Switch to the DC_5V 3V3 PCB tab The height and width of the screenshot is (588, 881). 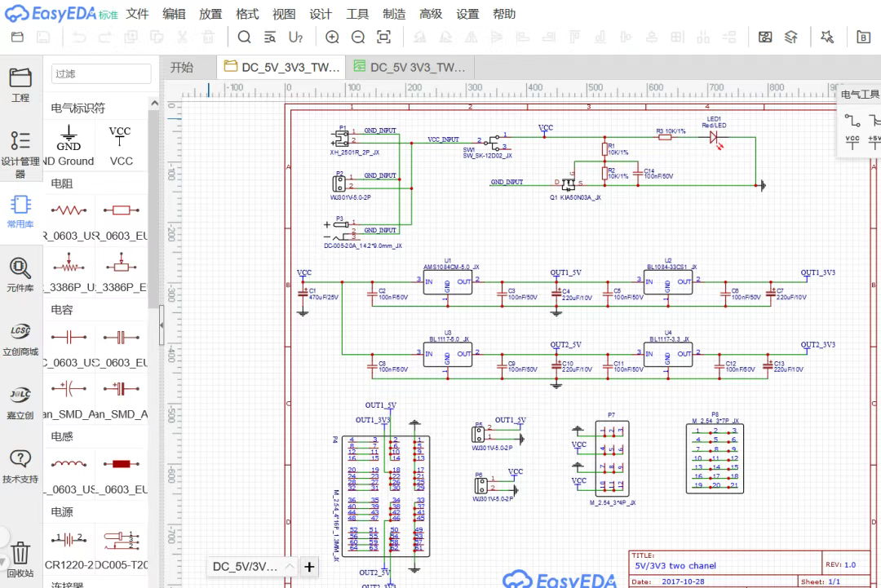click(x=410, y=68)
